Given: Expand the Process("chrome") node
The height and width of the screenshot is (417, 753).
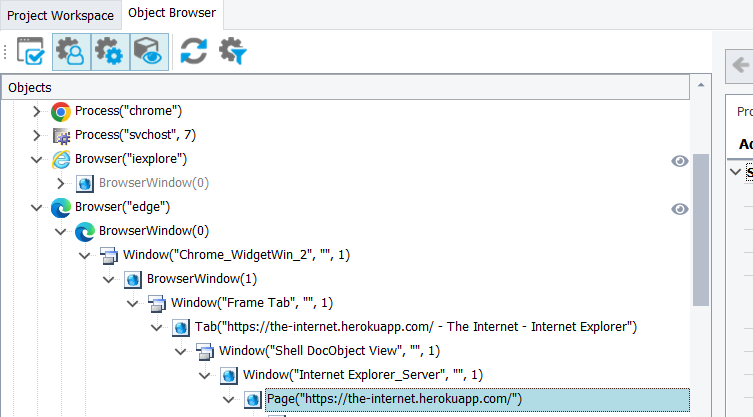Looking at the screenshot, I should click(37, 111).
